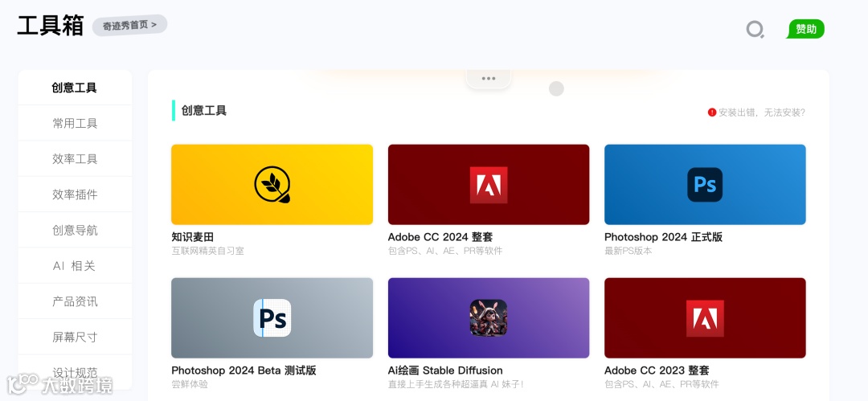Select 创意工具 in the sidebar
This screenshot has width=868, height=401.
pyautogui.click(x=75, y=88)
